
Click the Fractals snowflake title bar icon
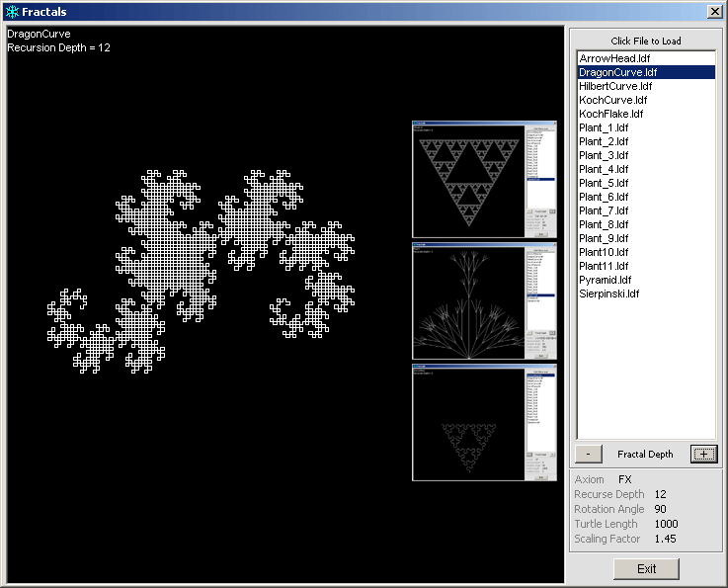(x=12, y=12)
